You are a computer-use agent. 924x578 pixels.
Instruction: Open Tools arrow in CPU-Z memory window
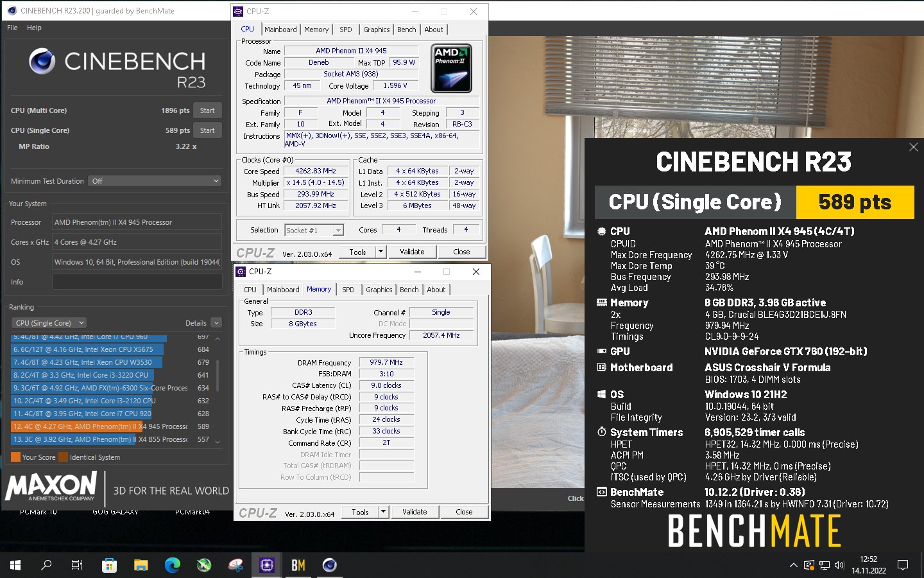pyautogui.click(x=383, y=512)
